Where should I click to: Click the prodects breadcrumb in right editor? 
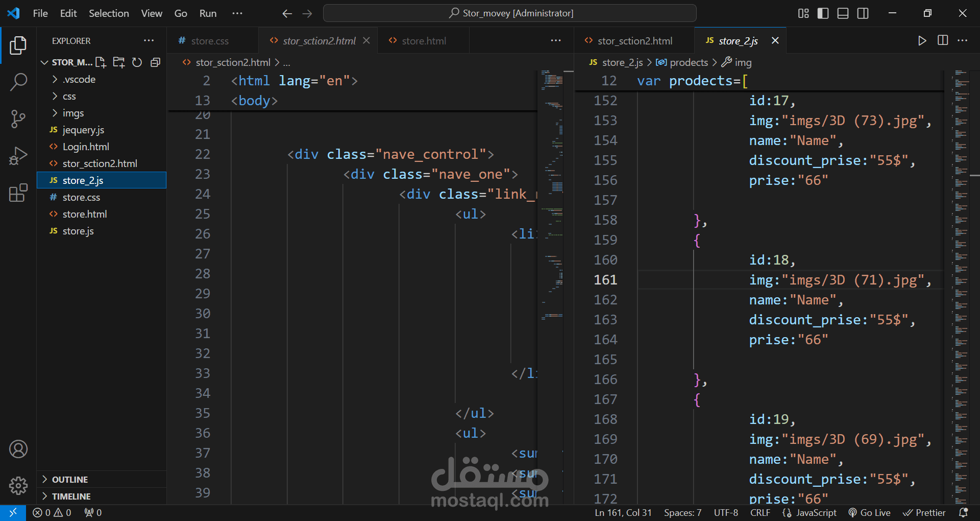coord(682,62)
